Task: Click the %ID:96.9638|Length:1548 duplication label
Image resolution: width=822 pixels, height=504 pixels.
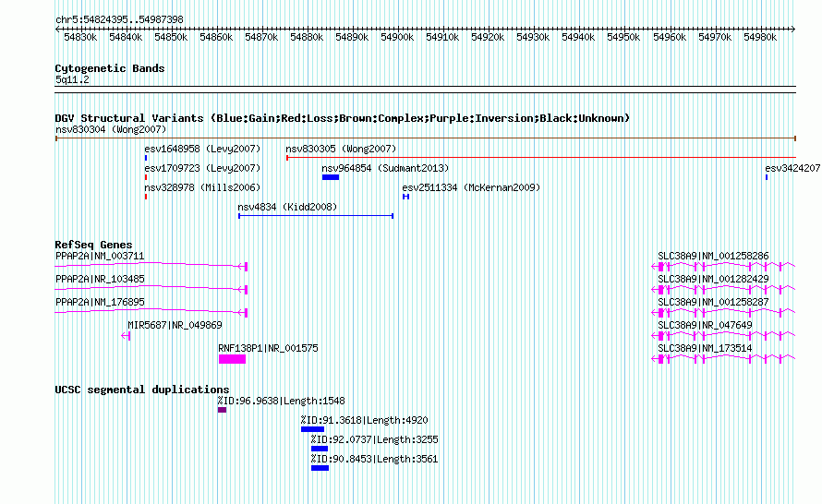Action: click(282, 402)
